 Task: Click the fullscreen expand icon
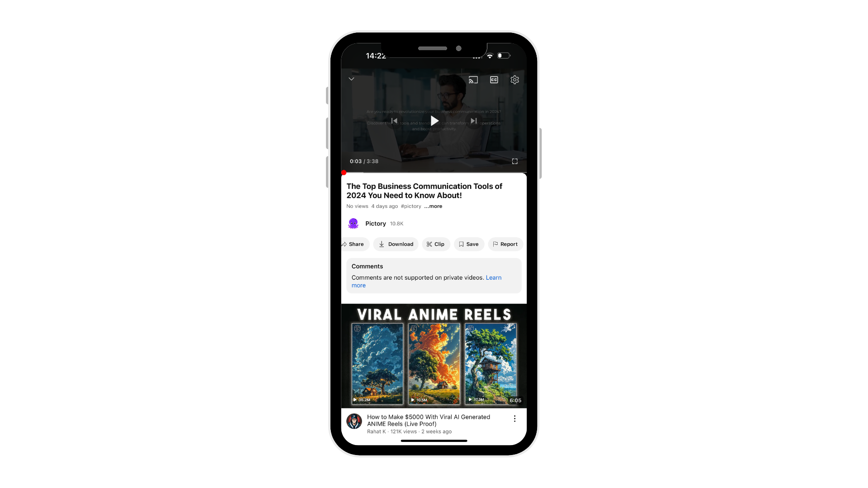(514, 161)
